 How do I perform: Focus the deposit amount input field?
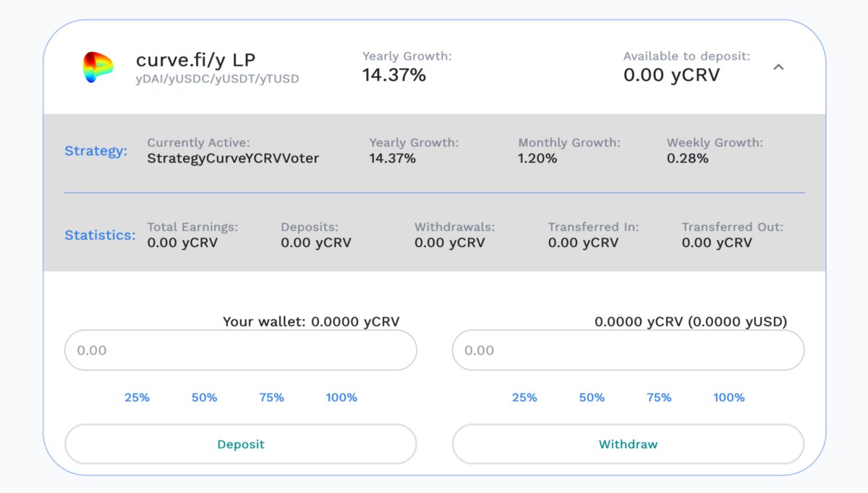[241, 350]
